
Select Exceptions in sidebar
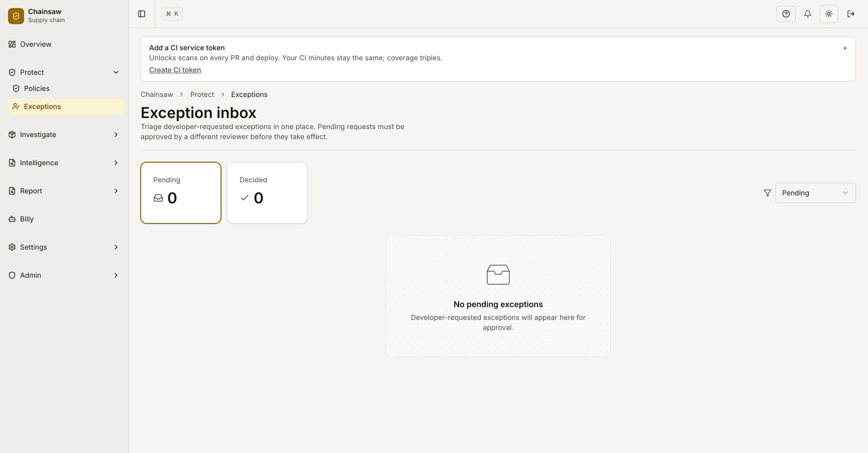(x=66, y=106)
